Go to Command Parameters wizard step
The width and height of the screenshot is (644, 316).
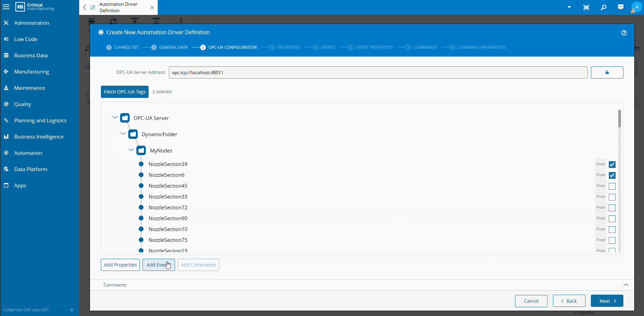(x=478, y=47)
